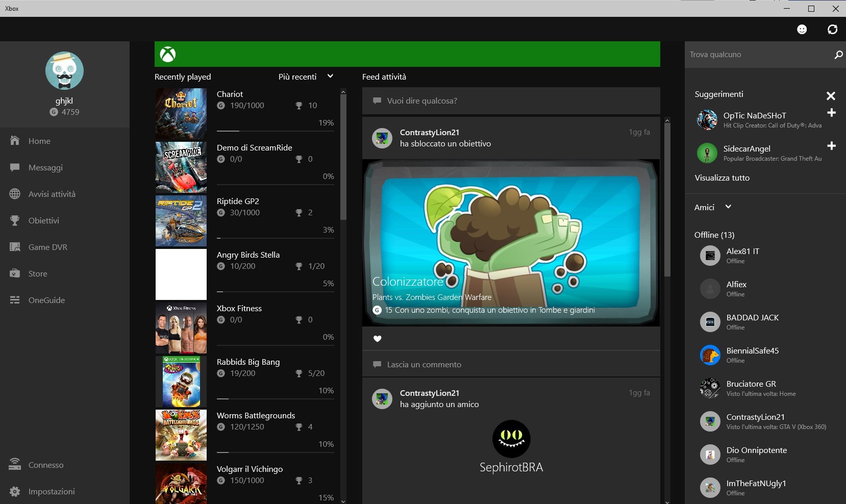The height and width of the screenshot is (504, 846).
Task: Click Visualizza tutto link
Action: click(x=722, y=178)
